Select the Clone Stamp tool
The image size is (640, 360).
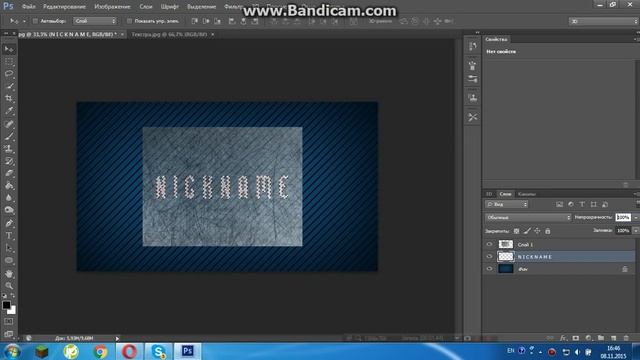(9, 149)
